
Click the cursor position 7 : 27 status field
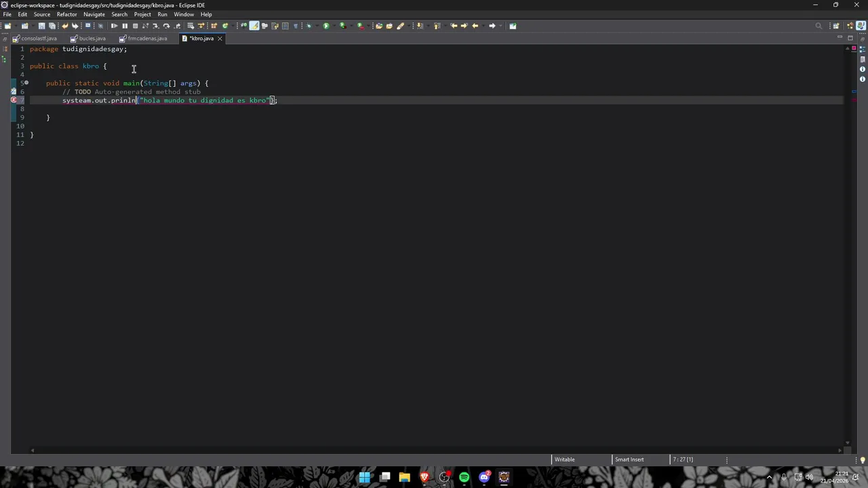[x=683, y=460]
